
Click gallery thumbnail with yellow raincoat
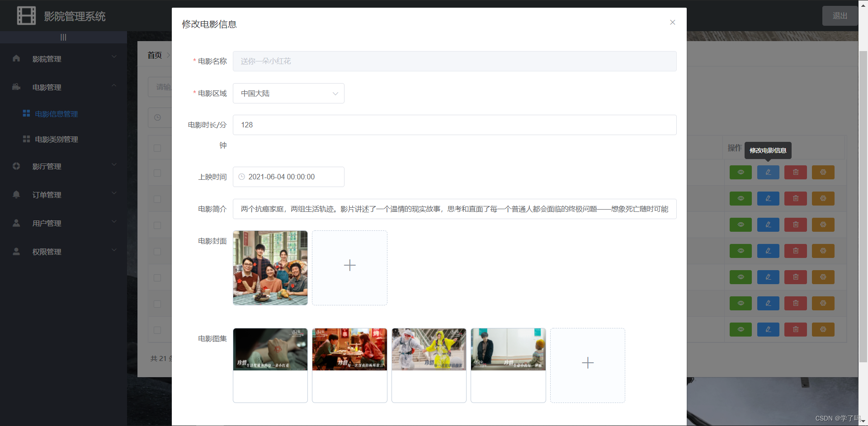[429, 365]
